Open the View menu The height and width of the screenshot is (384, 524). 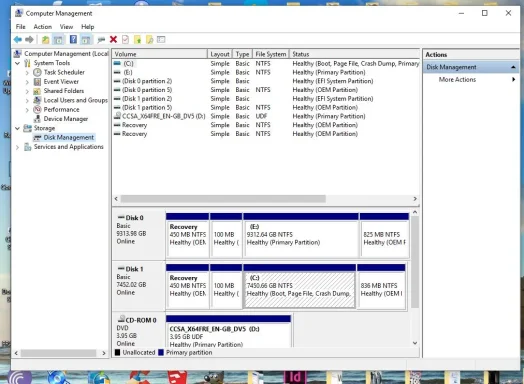point(66,27)
